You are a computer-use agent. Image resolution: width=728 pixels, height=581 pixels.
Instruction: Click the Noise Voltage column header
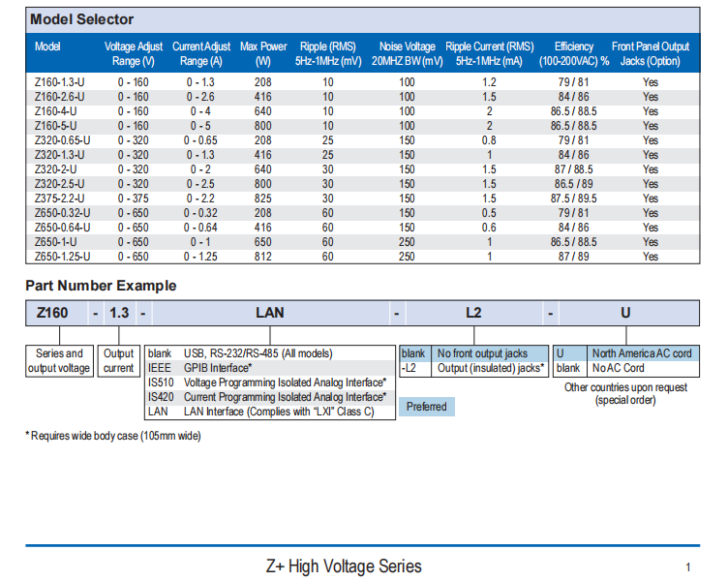[408, 53]
